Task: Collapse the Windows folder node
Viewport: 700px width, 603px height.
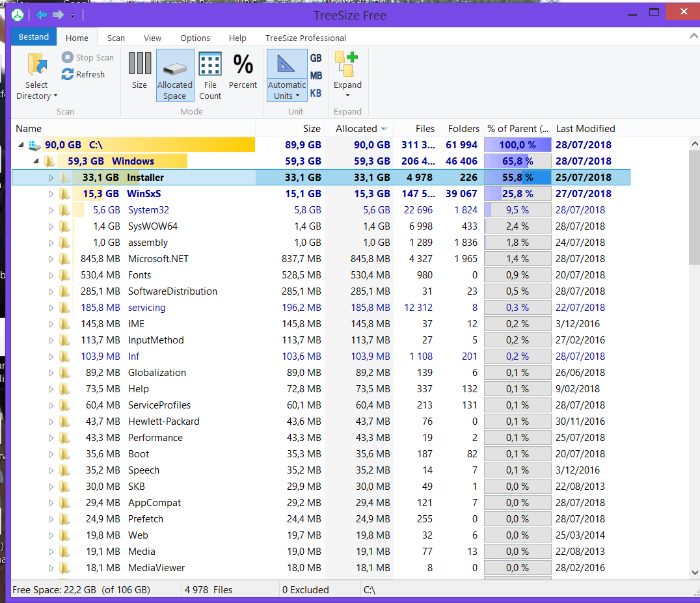Action: click(36, 161)
